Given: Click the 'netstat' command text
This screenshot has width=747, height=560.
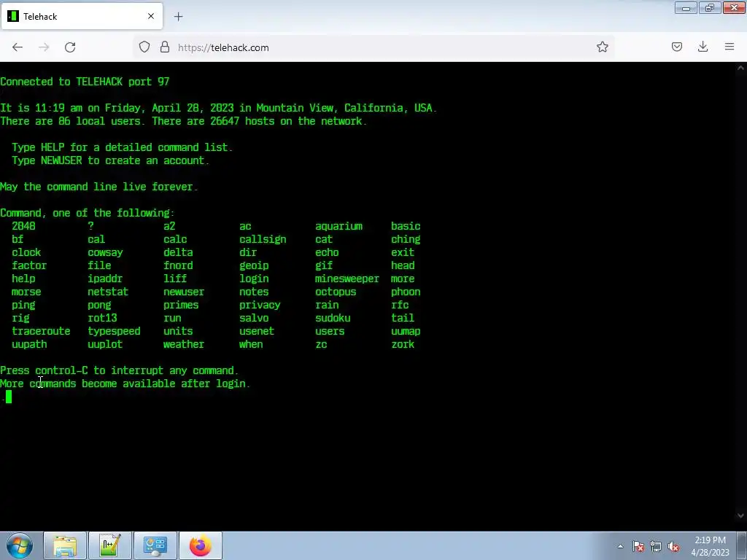Looking at the screenshot, I should coord(108,292).
